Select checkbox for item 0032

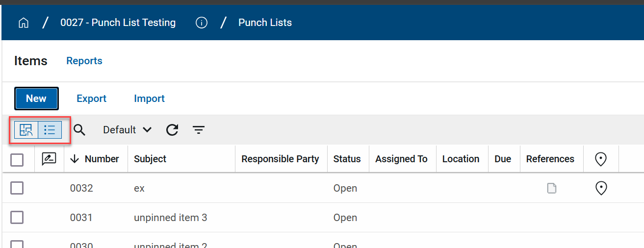pyautogui.click(x=17, y=188)
